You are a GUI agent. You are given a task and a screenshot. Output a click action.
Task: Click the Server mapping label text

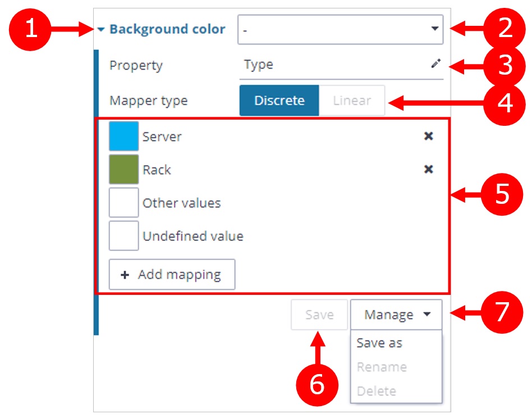(x=162, y=136)
